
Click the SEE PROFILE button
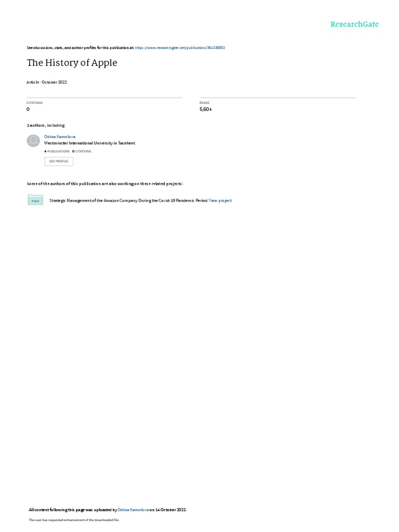click(59, 161)
